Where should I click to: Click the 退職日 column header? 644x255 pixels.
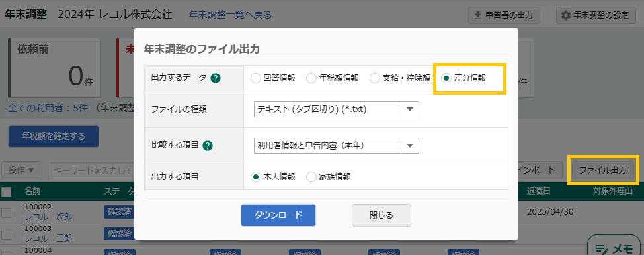point(540,191)
